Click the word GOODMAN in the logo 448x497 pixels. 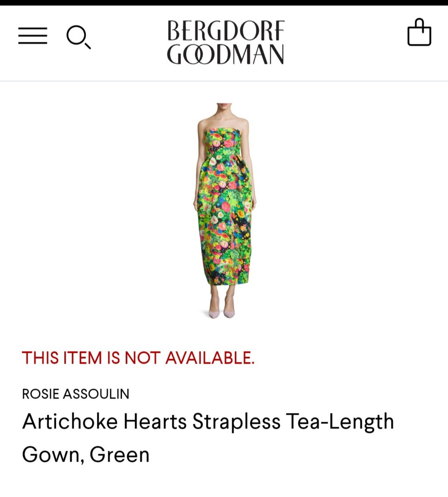[225, 54]
